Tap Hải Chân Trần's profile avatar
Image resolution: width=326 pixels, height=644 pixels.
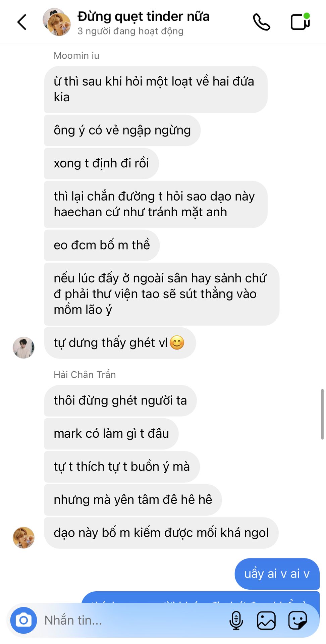coord(23,537)
